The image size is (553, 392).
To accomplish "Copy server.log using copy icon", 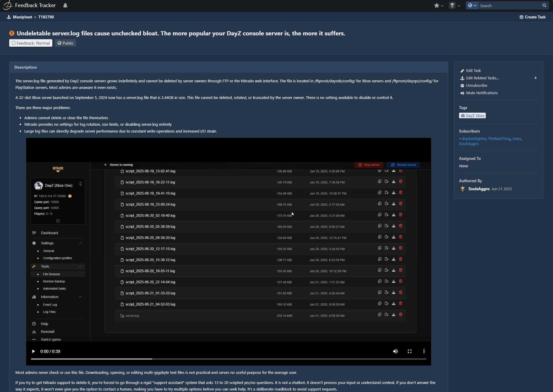I will (x=380, y=314).
